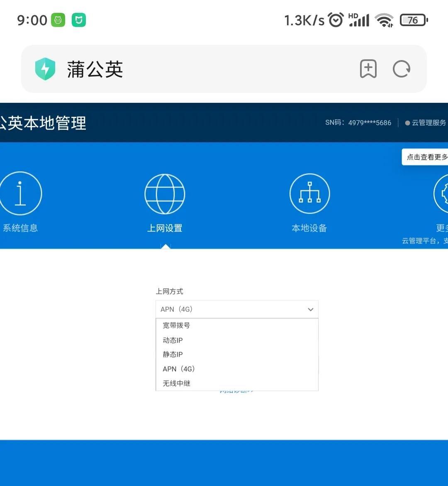Open 系统信息 (System Info) icon

[21, 194]
